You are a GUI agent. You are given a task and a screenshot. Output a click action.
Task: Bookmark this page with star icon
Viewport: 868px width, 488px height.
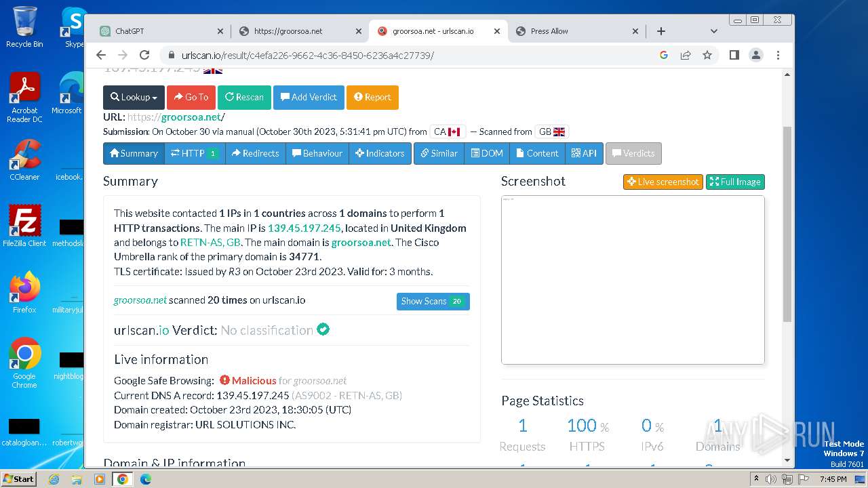[x=707, y=56]
